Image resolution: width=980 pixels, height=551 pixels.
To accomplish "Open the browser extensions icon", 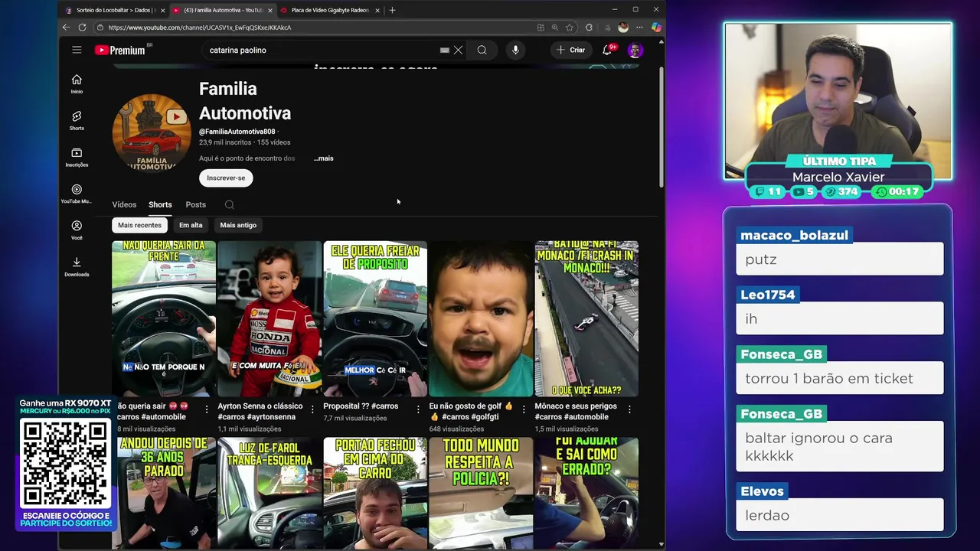I will coord(589,28).
